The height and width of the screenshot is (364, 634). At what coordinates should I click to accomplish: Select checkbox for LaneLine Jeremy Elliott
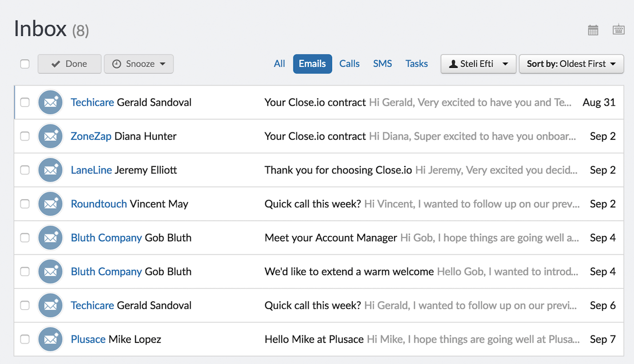[25, 170]
